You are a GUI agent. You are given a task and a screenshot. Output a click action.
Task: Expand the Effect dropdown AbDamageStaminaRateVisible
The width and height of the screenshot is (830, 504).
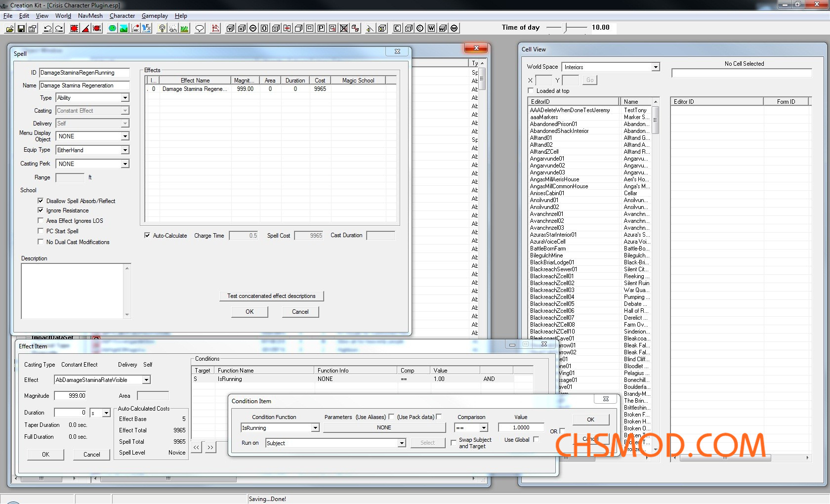coord(102,380)
